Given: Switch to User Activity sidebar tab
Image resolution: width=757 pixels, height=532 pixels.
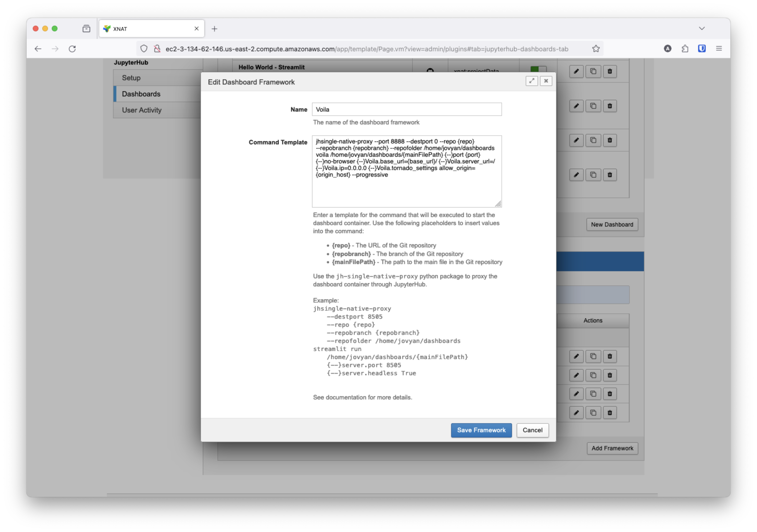Looking at the screenshot, I should tap(142, 110).
